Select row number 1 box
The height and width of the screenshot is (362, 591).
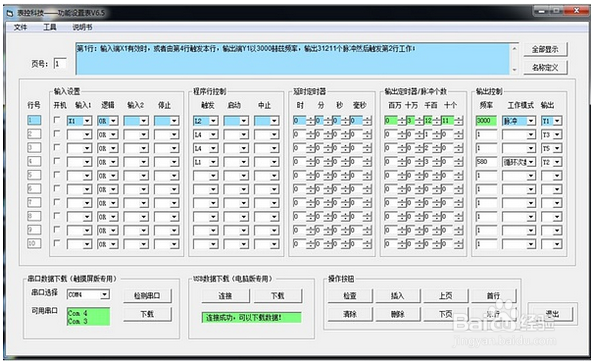click(x=34, y=120)
